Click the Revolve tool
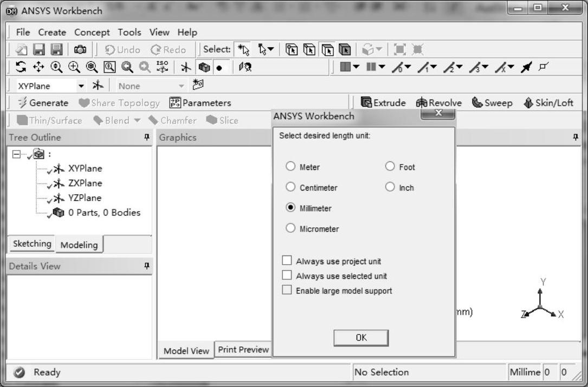 click(439, 103)
